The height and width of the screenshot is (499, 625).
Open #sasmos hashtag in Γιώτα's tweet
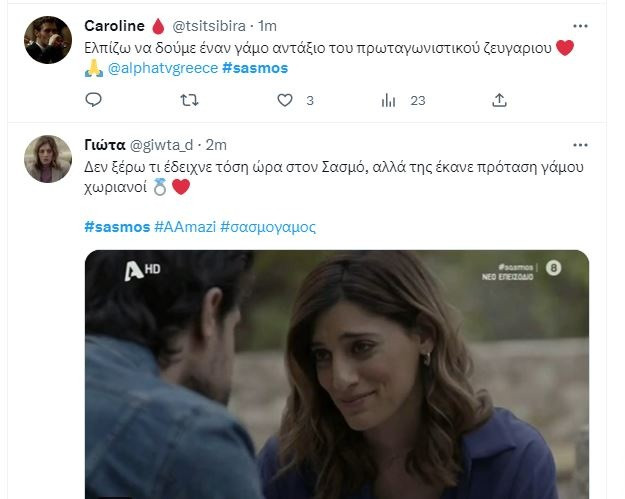[117, 227]
